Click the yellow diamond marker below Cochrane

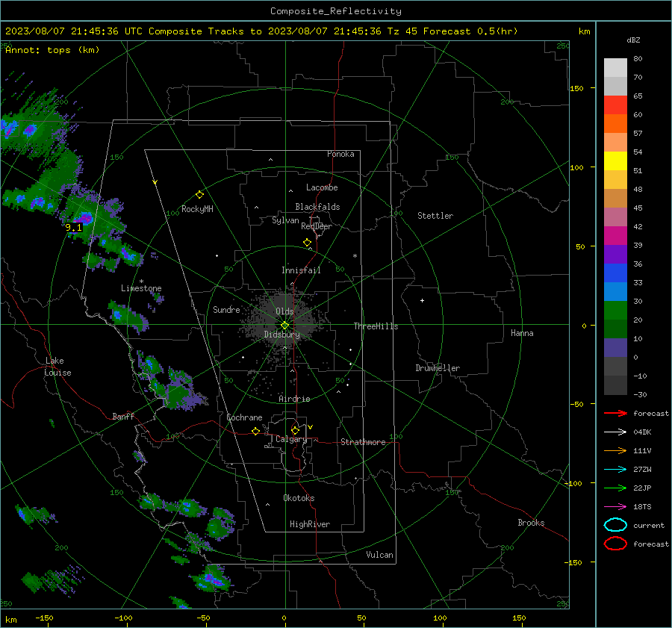coord(255,431)
